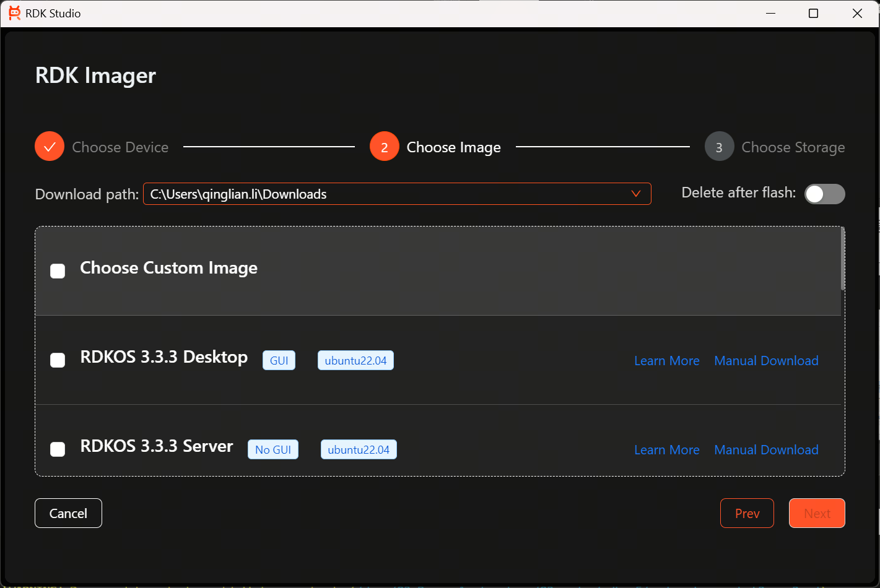Check the RDKOS 3.3.3 Server checkbox
This screenshot has width=880, height=588.
[58, 449]
